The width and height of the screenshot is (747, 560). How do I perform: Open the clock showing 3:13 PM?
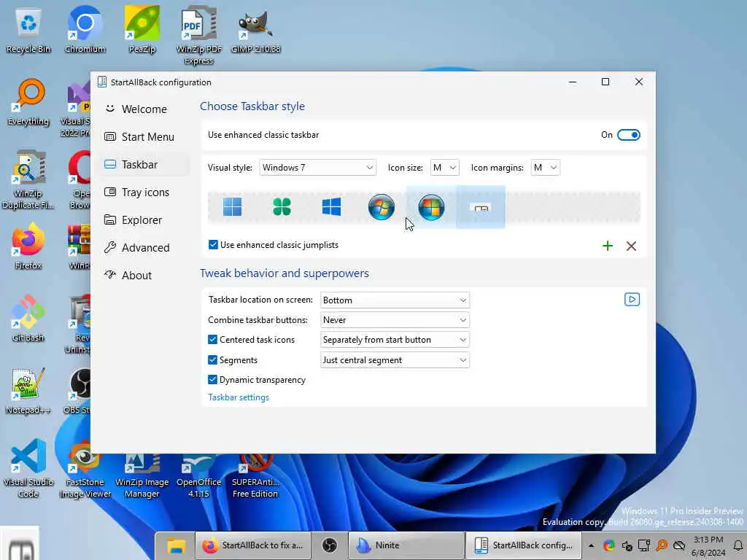[x=708, y=546]
